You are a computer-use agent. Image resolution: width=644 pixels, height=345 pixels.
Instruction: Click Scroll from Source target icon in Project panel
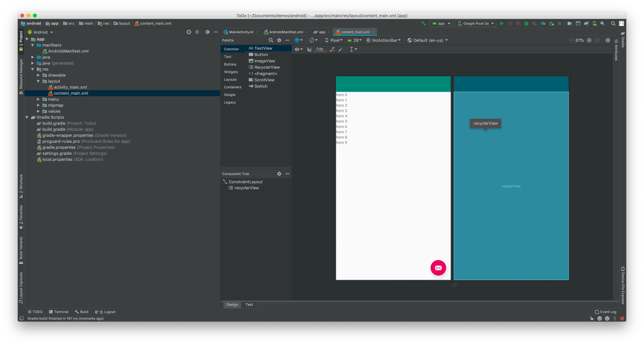coord(189,32)
